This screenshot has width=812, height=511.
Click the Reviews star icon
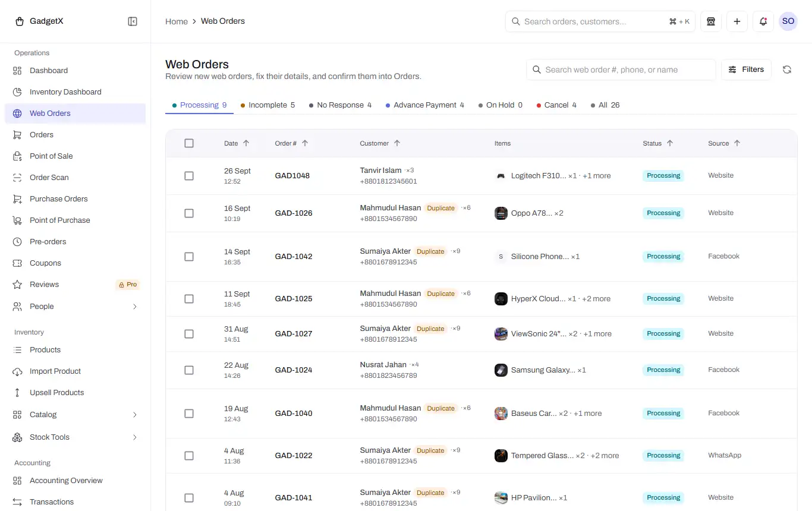(17, 285)
